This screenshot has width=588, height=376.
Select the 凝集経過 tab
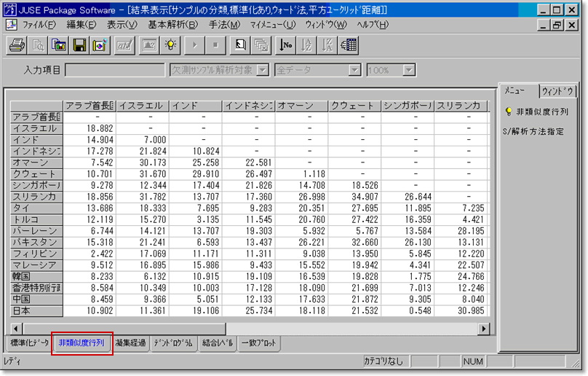click(131, 343)
